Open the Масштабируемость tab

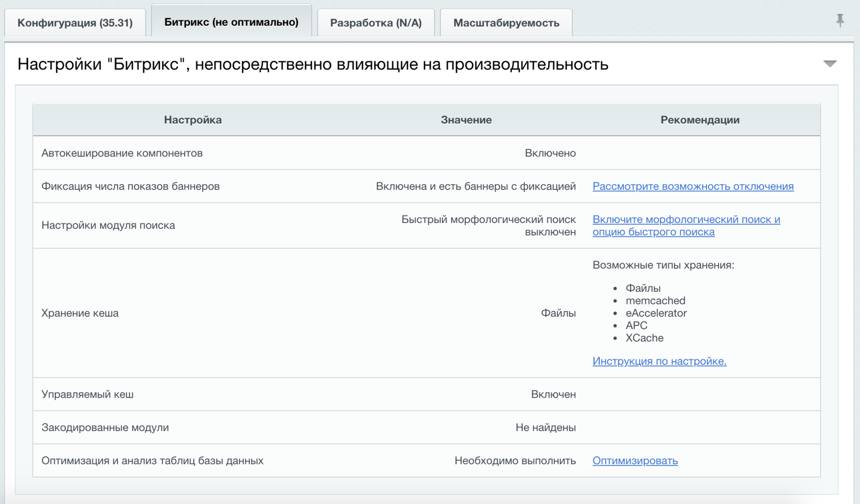coord(506,23)
